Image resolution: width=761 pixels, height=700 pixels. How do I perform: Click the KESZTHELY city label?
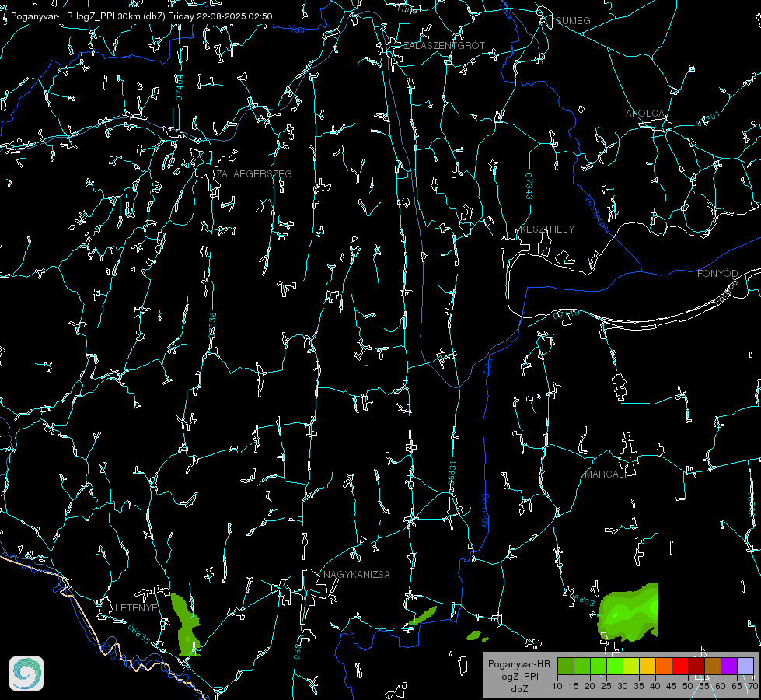(547, 229)
